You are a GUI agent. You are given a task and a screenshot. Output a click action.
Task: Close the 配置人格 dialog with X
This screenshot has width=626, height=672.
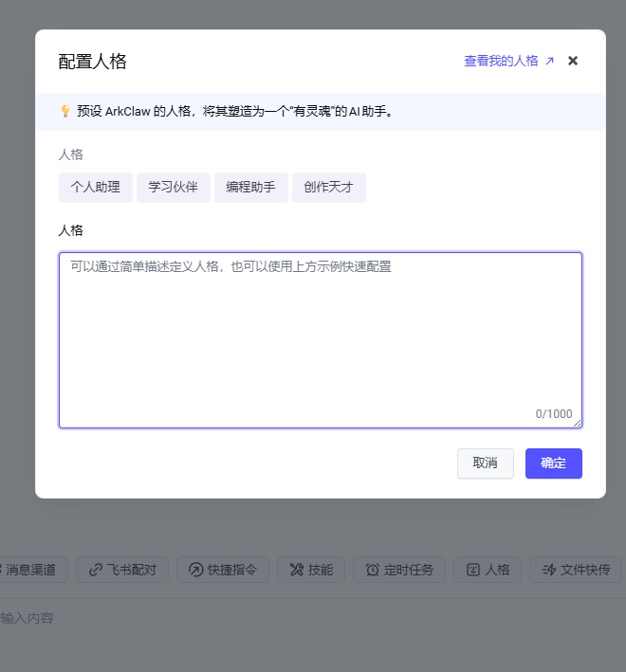(572, 61)
